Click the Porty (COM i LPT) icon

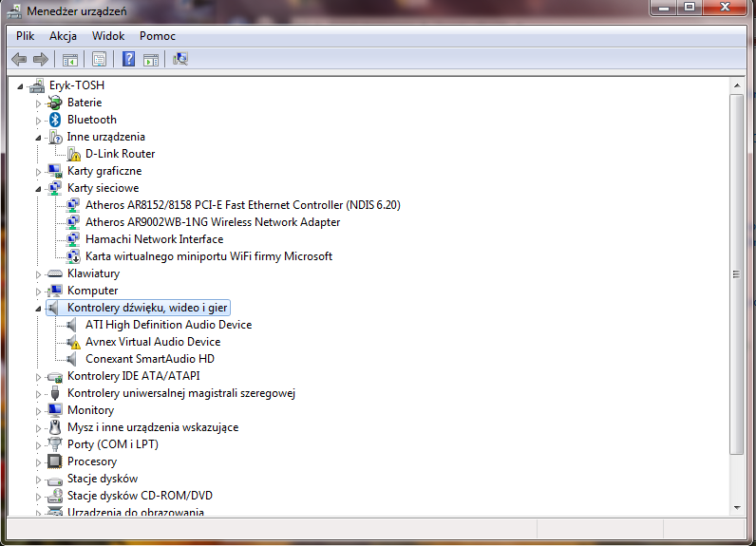click(55, 444)
